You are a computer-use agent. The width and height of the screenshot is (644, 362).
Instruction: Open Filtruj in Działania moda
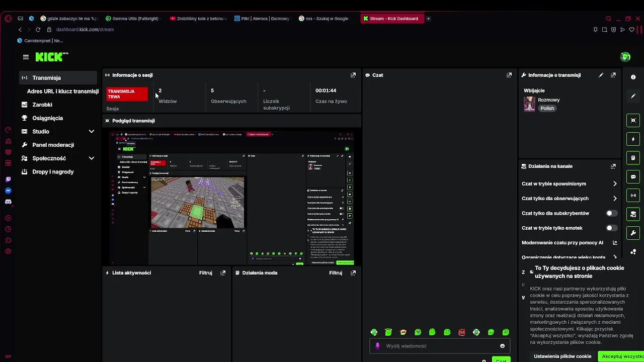tap(336, 273)
